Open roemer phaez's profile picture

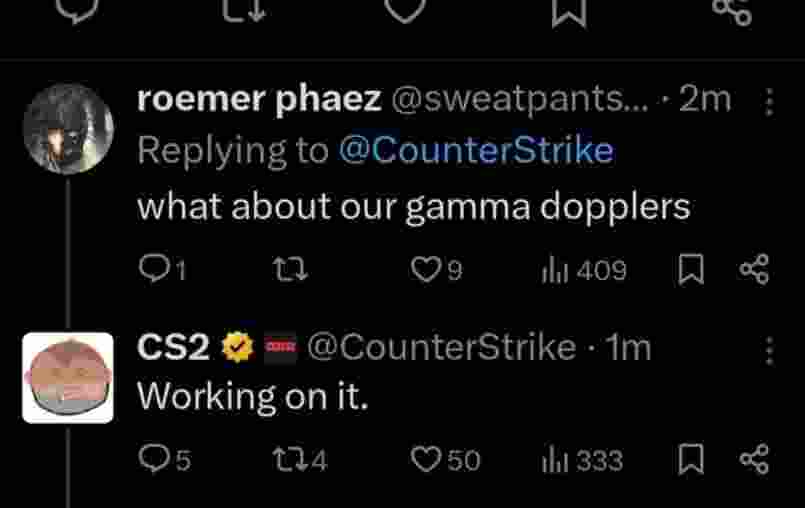coord(68,129)
